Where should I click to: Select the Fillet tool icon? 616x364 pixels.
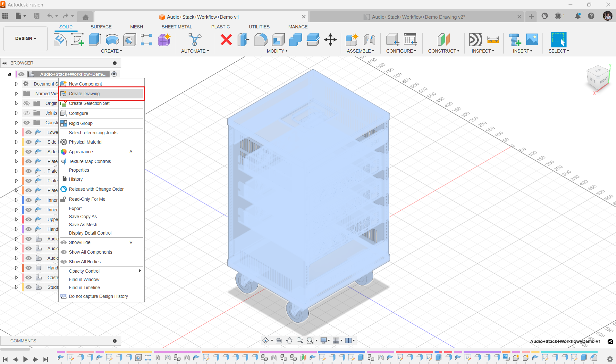coord(261,40)
